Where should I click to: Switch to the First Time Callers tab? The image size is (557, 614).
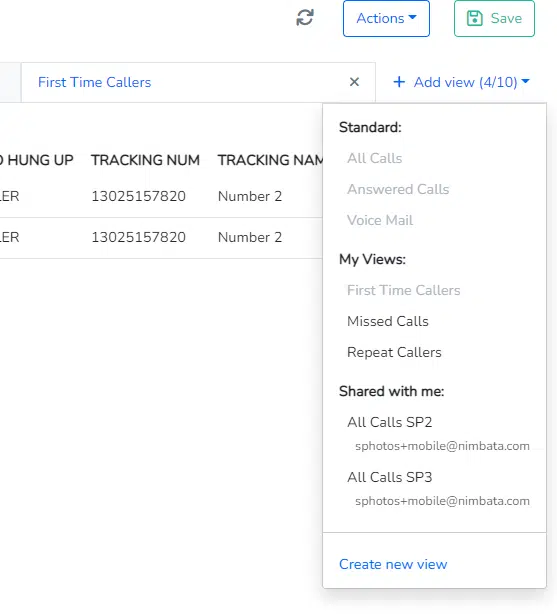[94, 82]
